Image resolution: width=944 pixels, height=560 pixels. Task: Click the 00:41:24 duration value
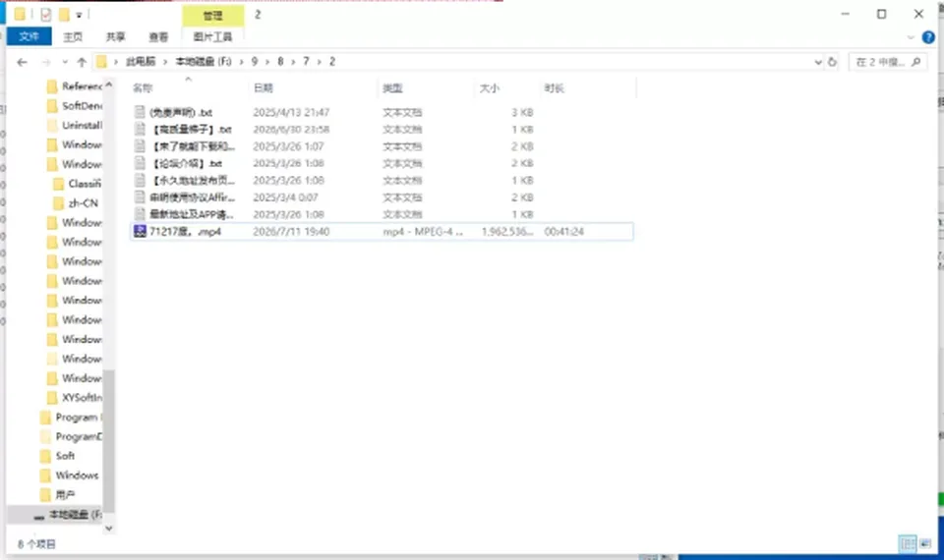564,232
